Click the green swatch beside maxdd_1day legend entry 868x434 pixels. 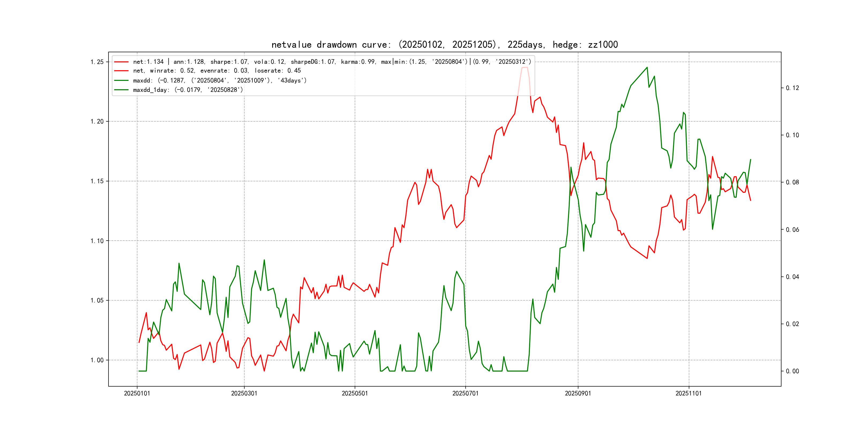pyautogui.click(x=121, y=90)
